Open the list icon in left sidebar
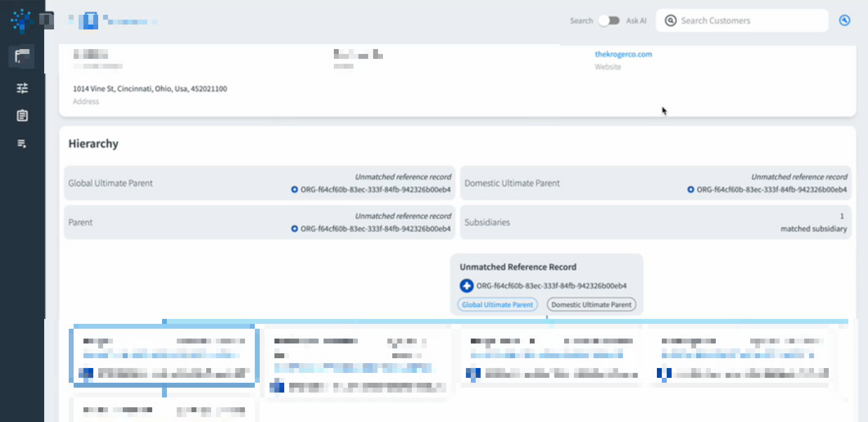This screenshot has width=868, height=422. click(22, 144)
